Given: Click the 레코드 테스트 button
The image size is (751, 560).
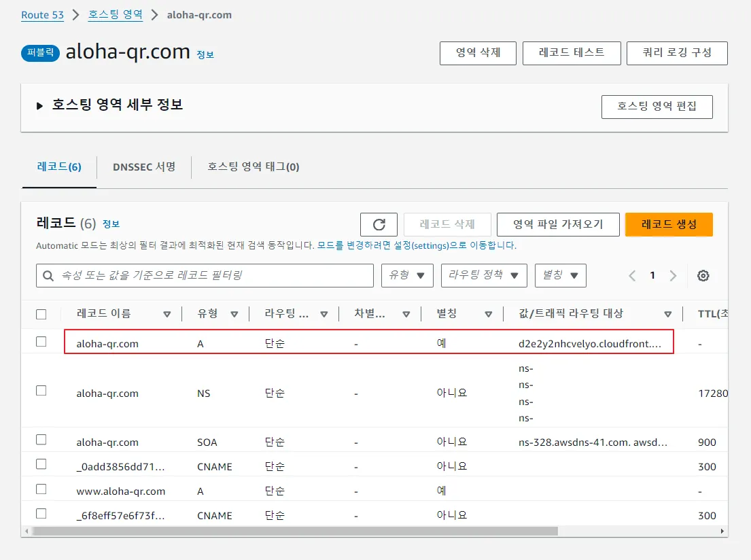Looking at the screenshot, I should [x=572, y=53].
